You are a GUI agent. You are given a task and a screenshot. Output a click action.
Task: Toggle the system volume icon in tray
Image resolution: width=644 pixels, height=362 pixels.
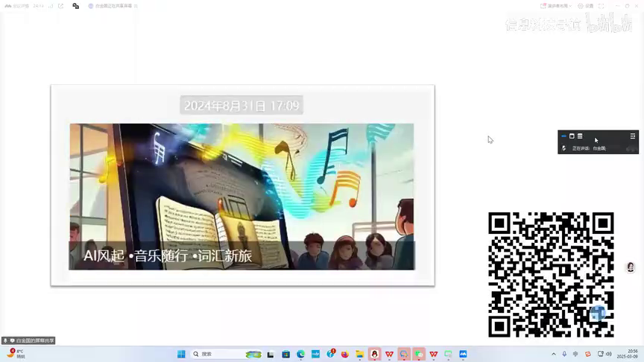[610, 355]
